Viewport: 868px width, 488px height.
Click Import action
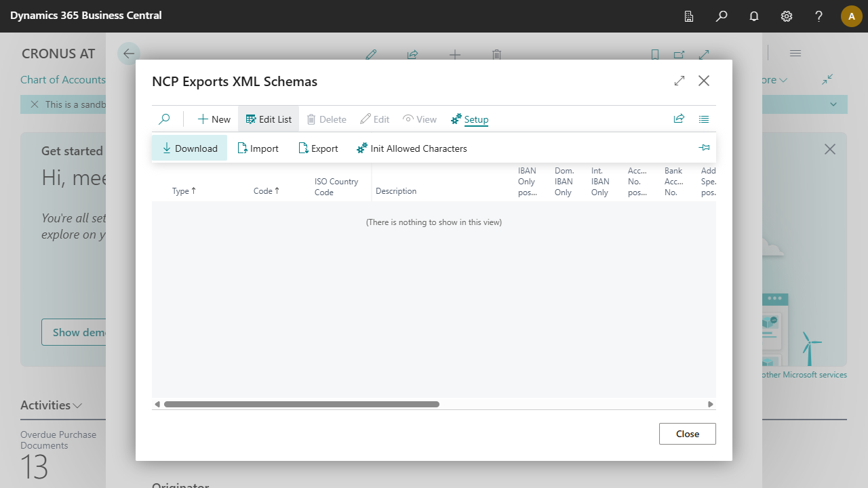(x=258, y=148)
